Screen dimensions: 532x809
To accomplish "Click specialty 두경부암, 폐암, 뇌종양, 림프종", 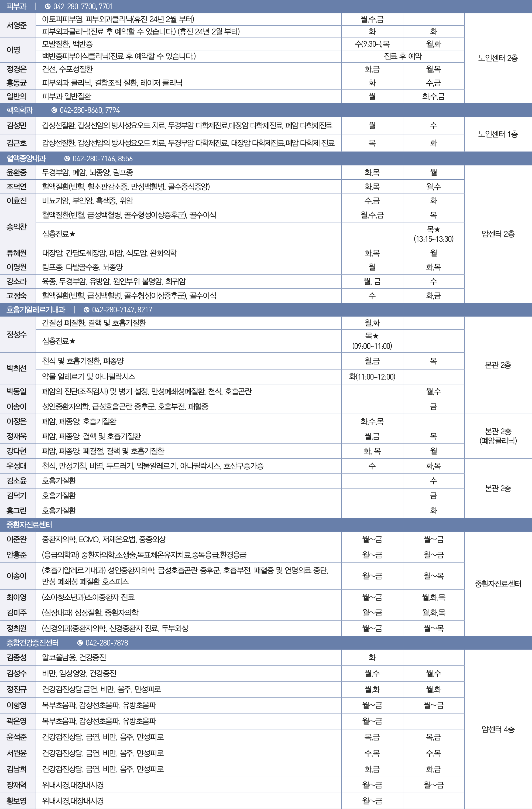I will [x=88, y=172].
